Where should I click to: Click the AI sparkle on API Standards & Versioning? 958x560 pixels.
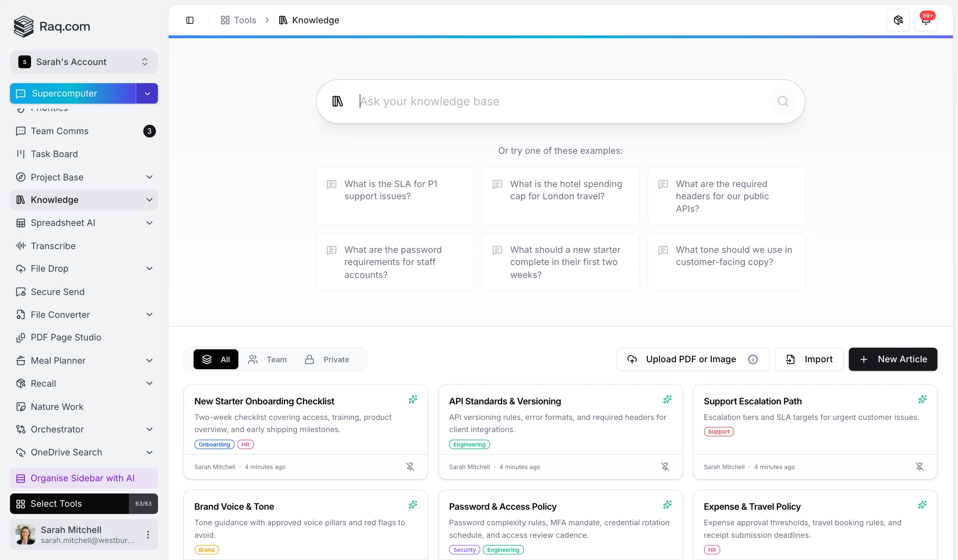pos(667,399)
